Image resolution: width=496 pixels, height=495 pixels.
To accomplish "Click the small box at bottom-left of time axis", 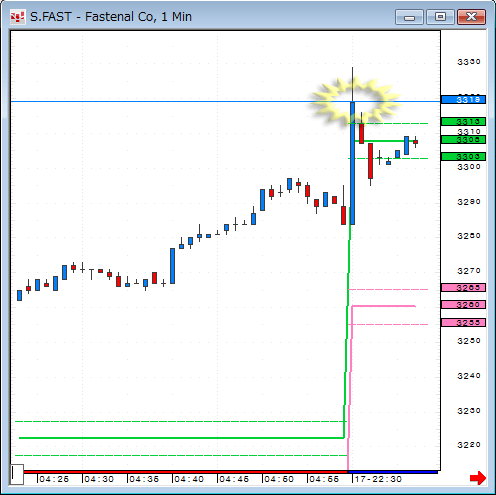I will tap(17, 474).
